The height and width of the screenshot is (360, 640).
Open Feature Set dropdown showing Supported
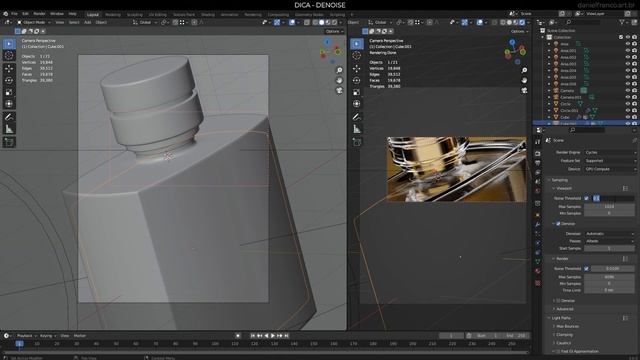click(610, 161)
